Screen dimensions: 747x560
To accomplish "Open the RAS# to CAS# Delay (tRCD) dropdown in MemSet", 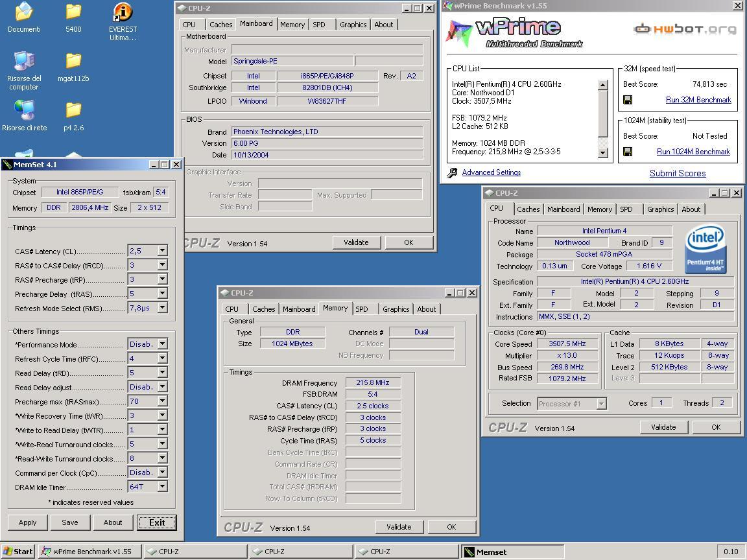I will click(163, 264).
